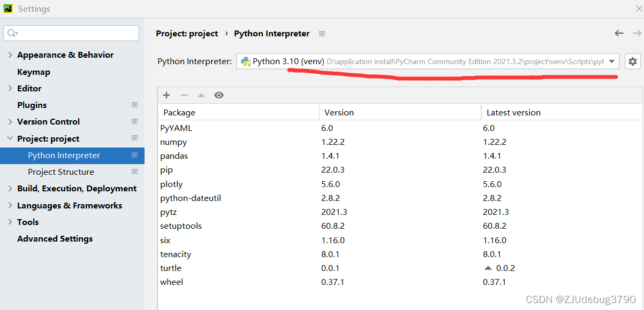
Task: Upgrade package with the up arrow icon
Action: pos(201,95)
